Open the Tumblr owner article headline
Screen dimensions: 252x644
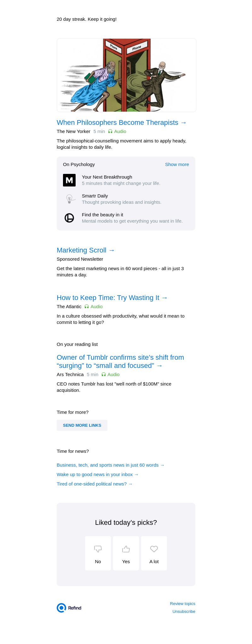click(120, 362)
